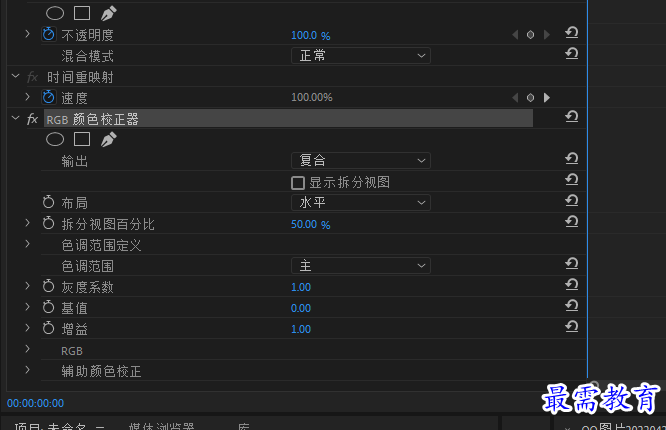666x430 pixels.
Task: Toggle animation stopwatch for 布局
Action: [x=48, y=202]
